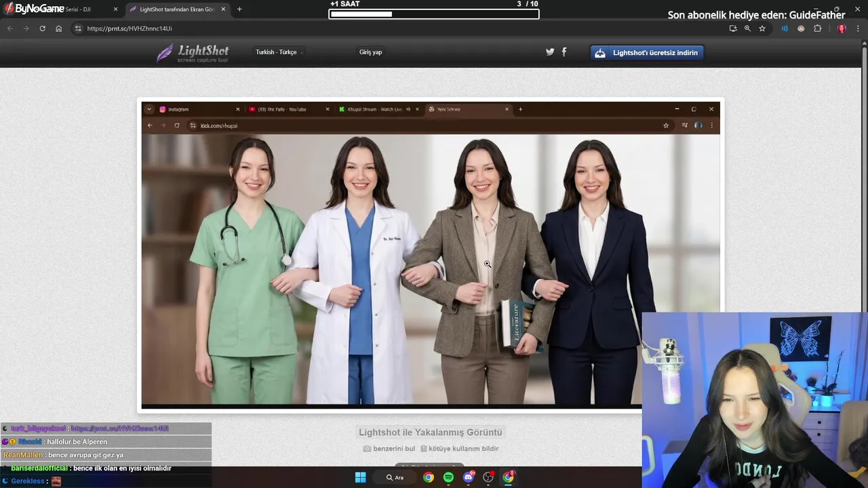Open Discord from the taskbar
This screenshot has height=488, width=868.
click(x=468, y=477)
